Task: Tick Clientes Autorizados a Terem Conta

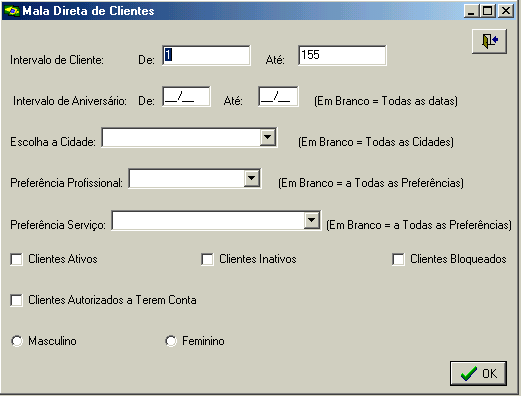Action: coord(16,300)
